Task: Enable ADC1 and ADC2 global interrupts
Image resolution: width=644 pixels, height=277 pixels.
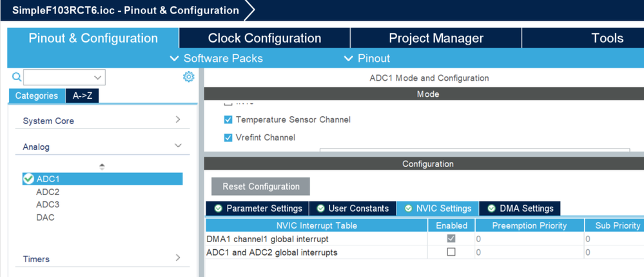Action: (x=451, y=252)
